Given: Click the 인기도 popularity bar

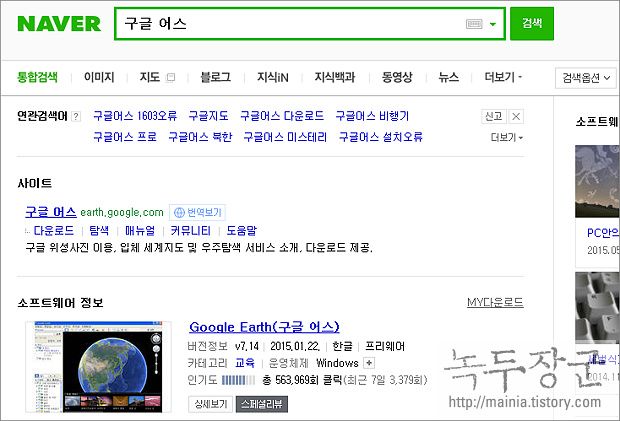Looking at the screenshot, I should (238, 380).
